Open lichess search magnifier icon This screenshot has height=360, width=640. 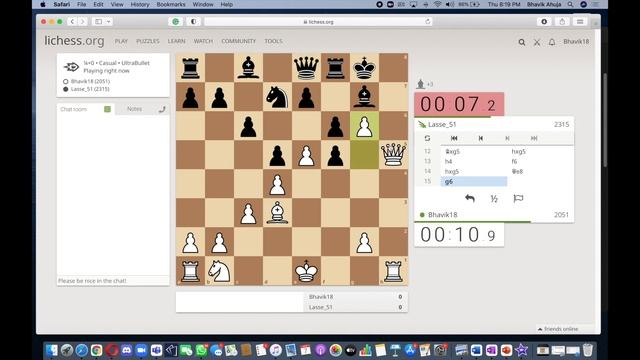click(x=522, y=42)
